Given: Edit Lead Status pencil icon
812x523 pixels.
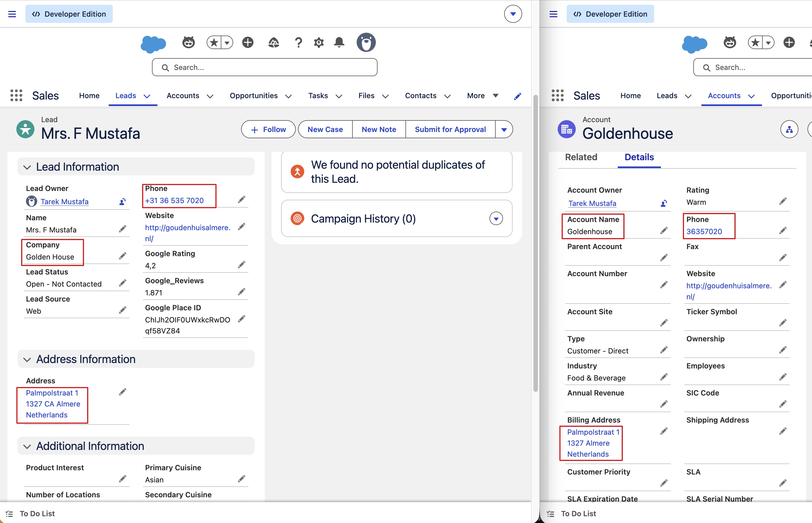Looking at the screenshot, I should click(122, 283).
